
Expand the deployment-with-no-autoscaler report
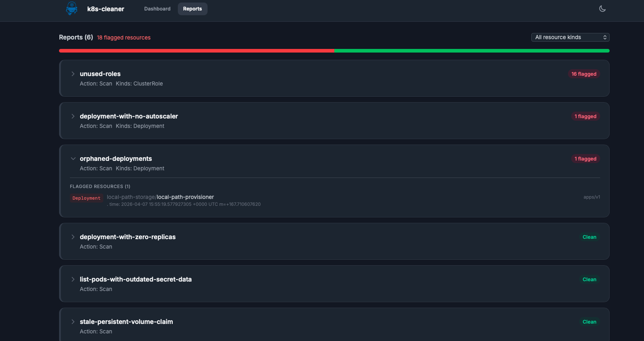coord(73,116)
